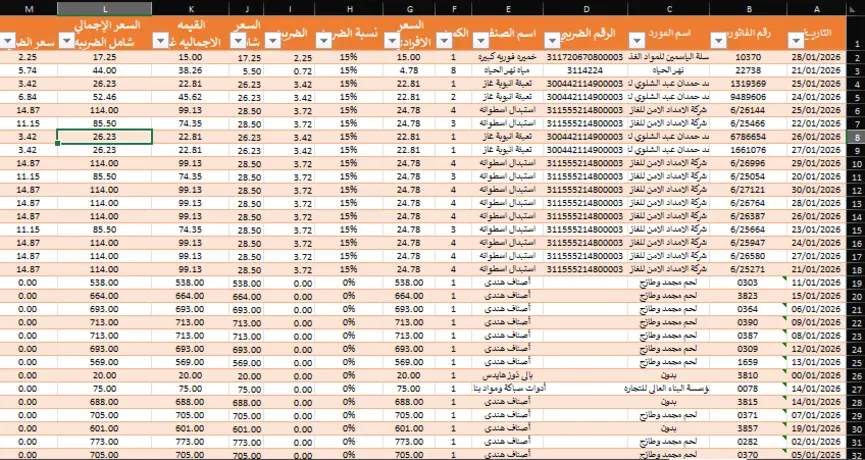Open the filter dropdown in column F header
865x460 pixels.
tap(444, 41)
